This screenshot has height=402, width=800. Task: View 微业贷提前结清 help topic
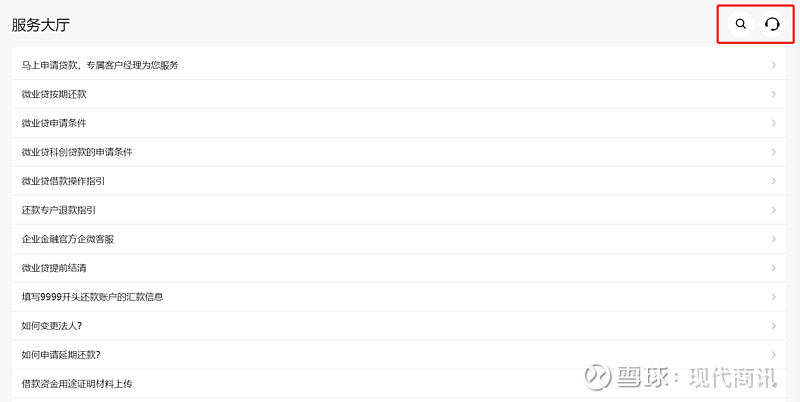(x=398, y=268)
